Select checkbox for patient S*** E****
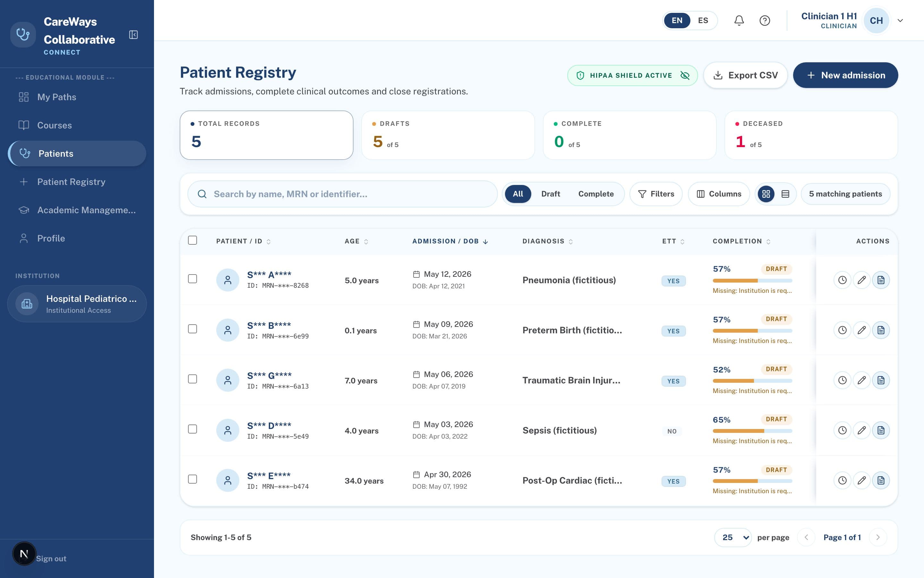The height and width of the screenshot is (578, 924). pos(193,479)
